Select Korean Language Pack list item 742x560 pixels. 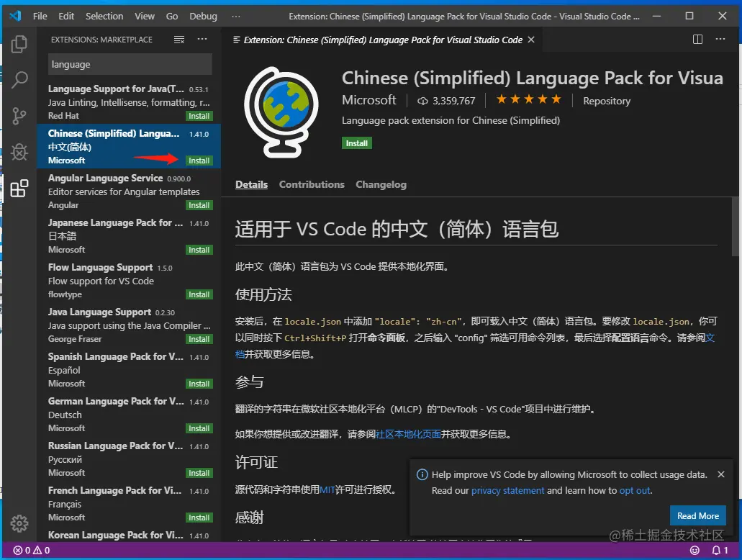pyautogui.click(x=129, y=536)
